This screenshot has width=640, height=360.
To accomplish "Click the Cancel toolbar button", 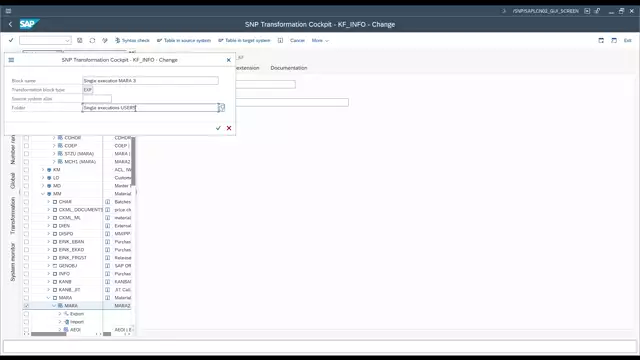I will click(297, 40).
